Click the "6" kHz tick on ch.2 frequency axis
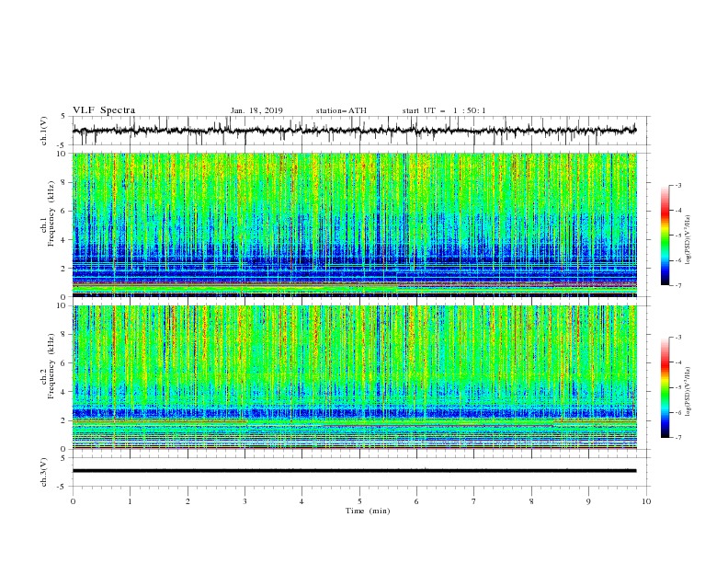This screenshot has height=563, width=728. (64, 362)
